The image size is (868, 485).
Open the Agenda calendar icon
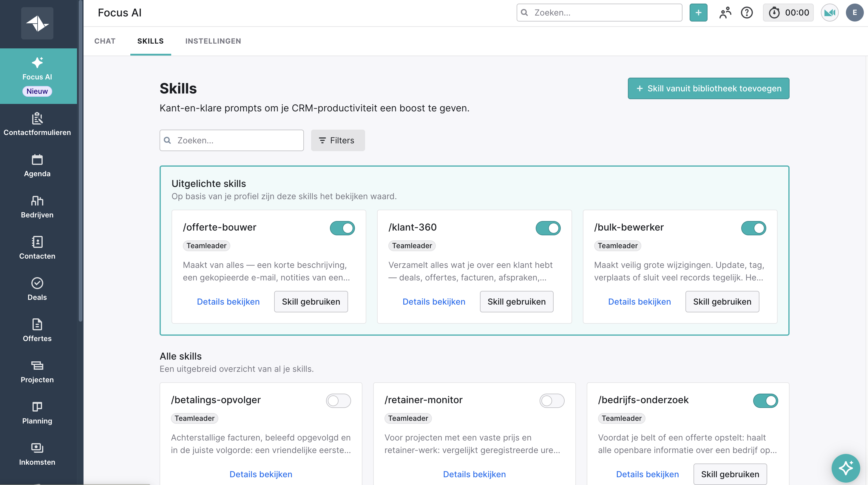pyautogui.click(x=37, y=160)
